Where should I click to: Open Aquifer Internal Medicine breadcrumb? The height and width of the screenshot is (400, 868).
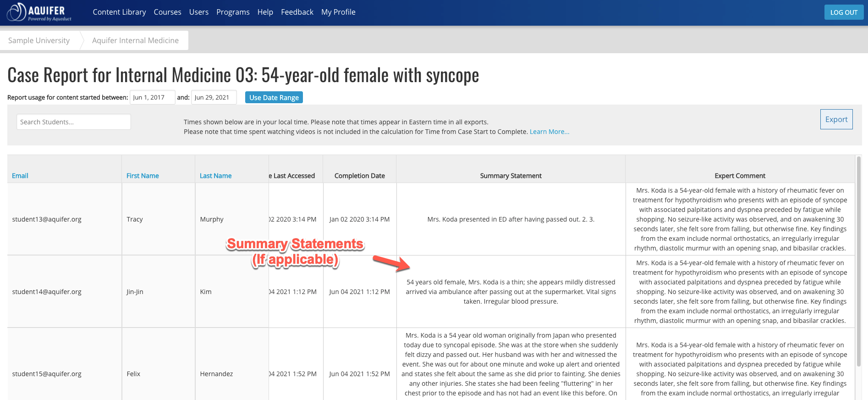coord(135,40)
